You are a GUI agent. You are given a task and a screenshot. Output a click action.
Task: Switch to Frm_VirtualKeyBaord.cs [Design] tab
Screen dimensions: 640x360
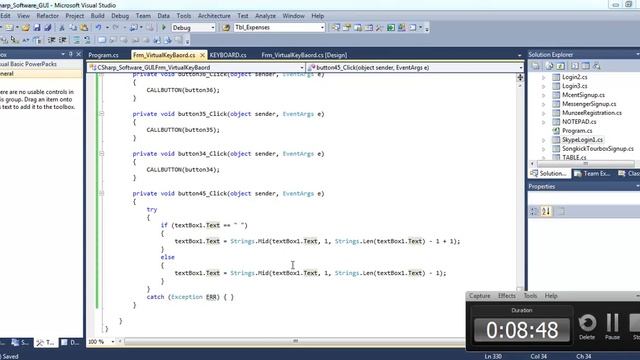tap(304, 55)
